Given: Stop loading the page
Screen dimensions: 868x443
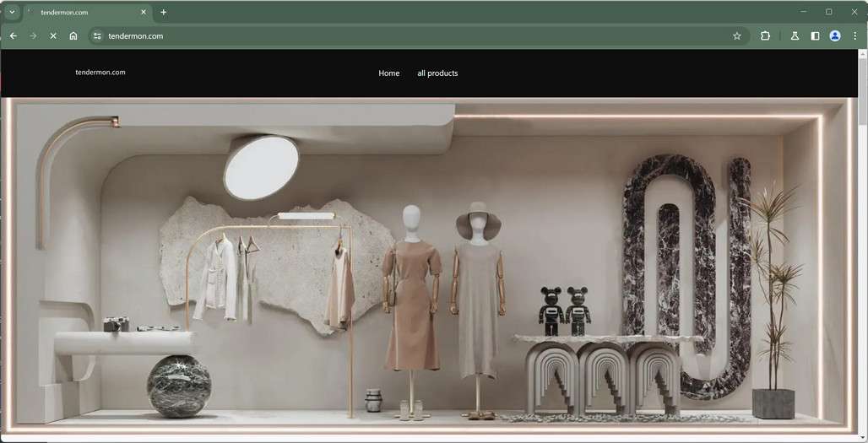Looking at the screenshot, I should [53, 36].
